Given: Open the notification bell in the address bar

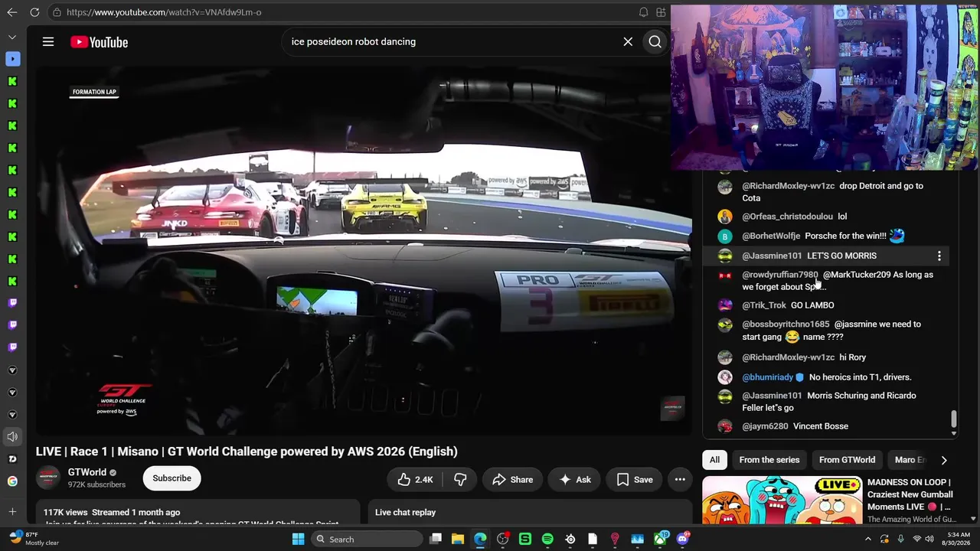Looking at the screenshot, I should (x=643, y=12).
